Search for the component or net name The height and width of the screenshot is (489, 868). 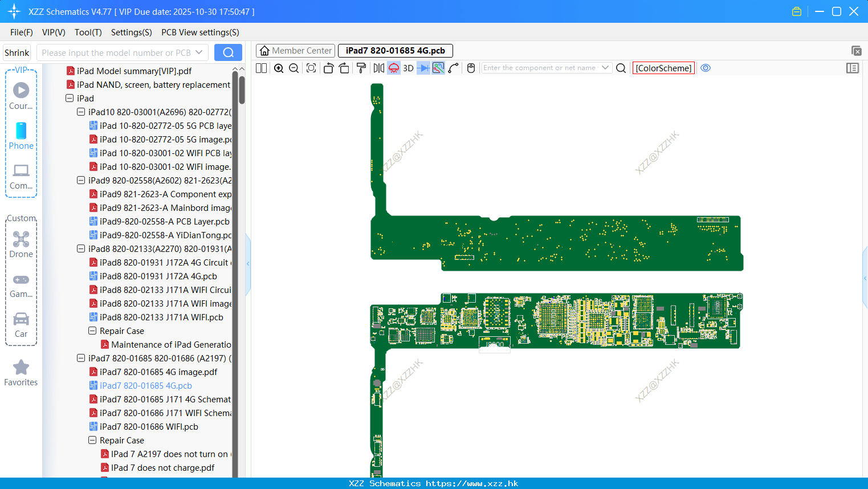tap(621, 68)
